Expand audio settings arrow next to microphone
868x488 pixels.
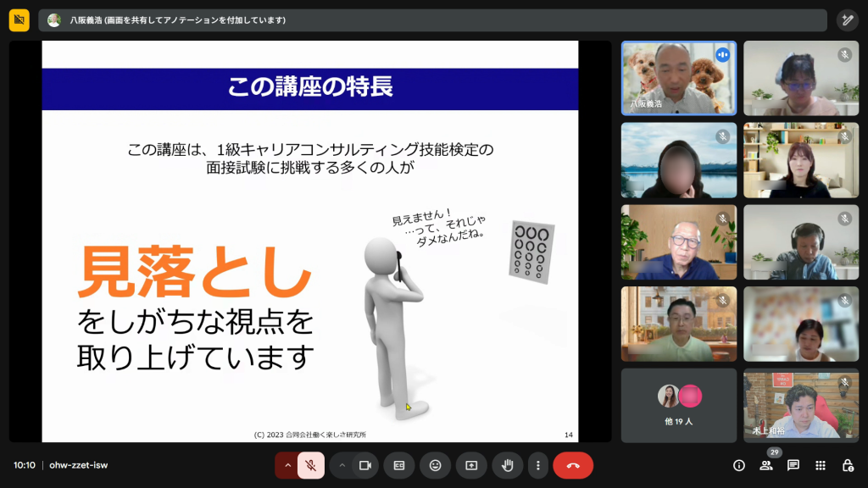point(287,465)
